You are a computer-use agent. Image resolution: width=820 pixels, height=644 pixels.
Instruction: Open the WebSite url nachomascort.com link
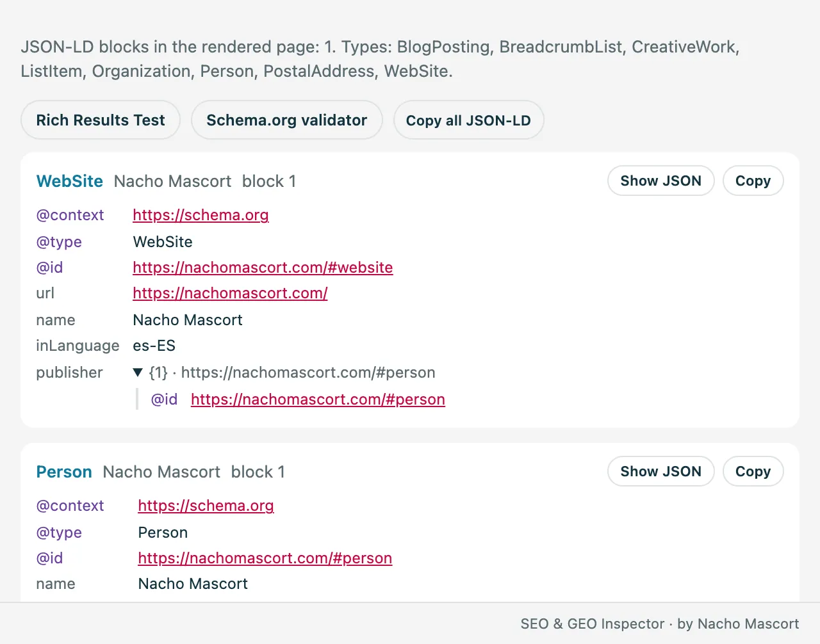pos(230,293)
